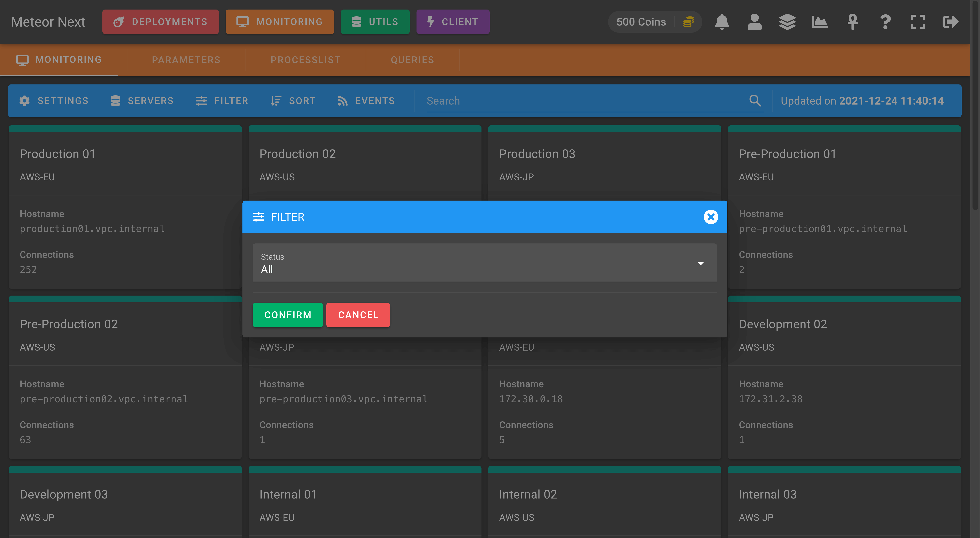Click hostname pre-production01.vpc.internal

823,228
